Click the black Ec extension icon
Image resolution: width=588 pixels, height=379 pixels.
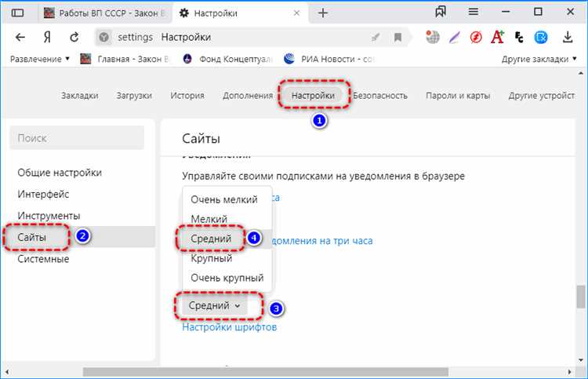click(x=519, y=37)
